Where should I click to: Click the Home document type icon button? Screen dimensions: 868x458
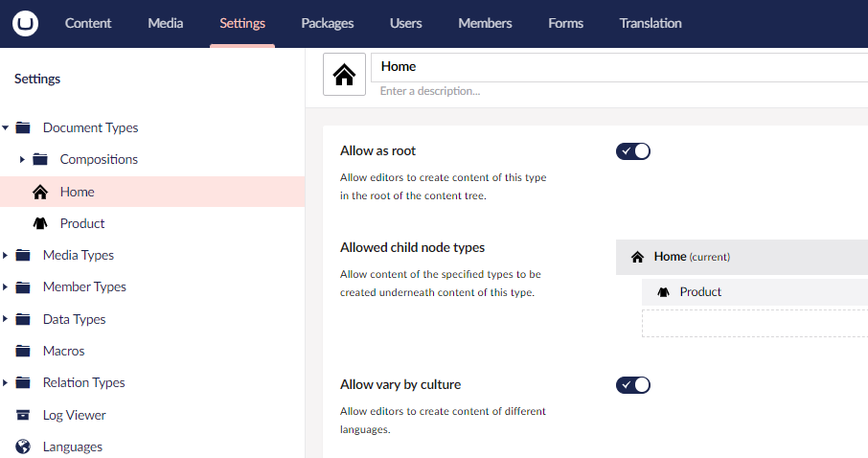pos(344,74)
